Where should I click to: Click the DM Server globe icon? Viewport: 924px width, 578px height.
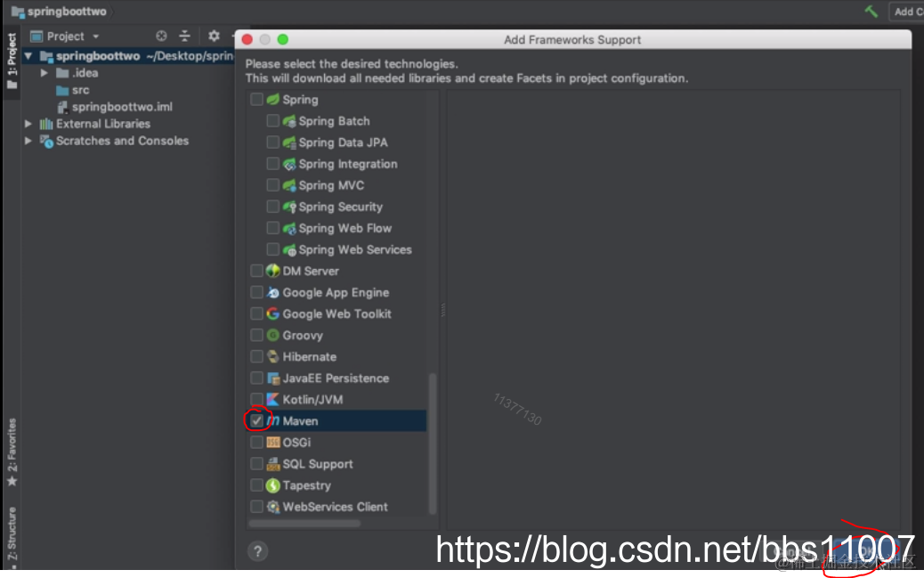pos(273,271)
